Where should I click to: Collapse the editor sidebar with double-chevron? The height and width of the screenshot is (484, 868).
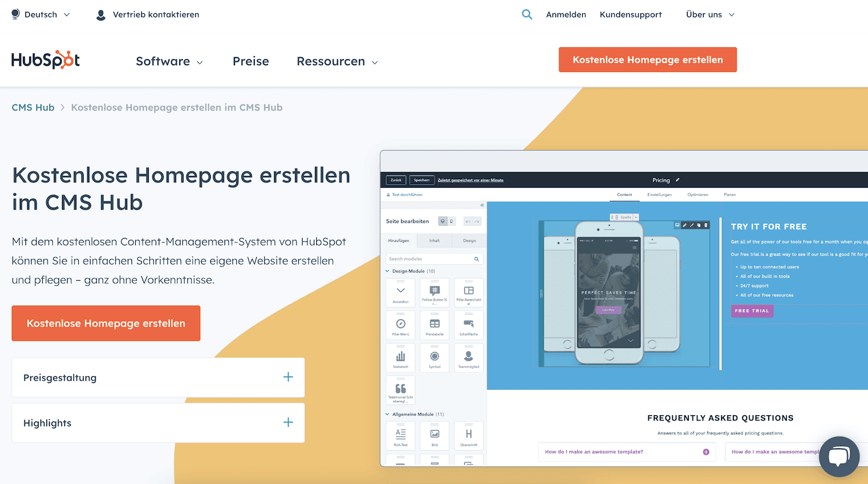pos(482,205)
